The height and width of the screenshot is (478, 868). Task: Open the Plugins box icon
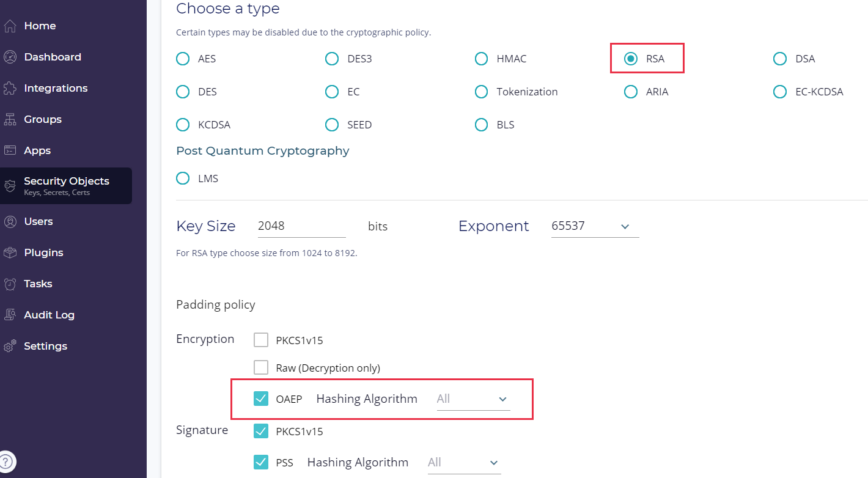(x=10, y=252)
